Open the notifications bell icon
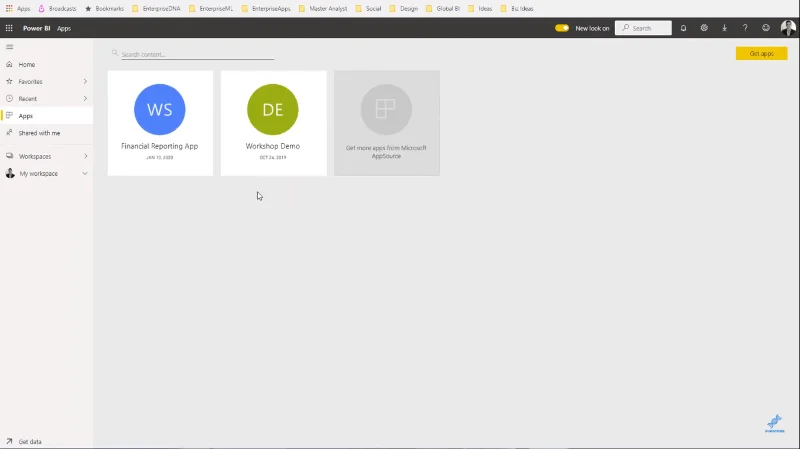The height and width of the screenshot is (449, 800). coord(683,28)
